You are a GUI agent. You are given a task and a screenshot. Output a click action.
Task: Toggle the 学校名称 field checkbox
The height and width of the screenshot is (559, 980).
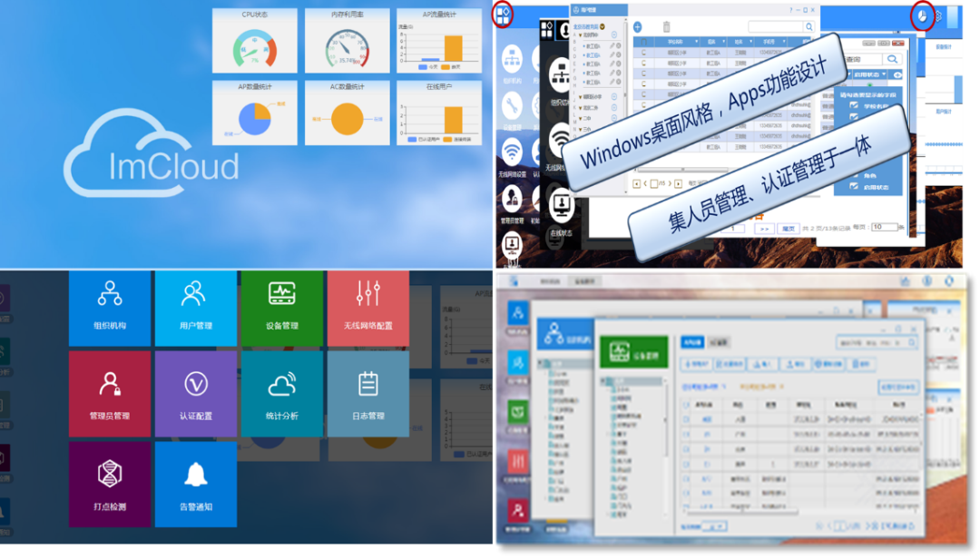853,105
